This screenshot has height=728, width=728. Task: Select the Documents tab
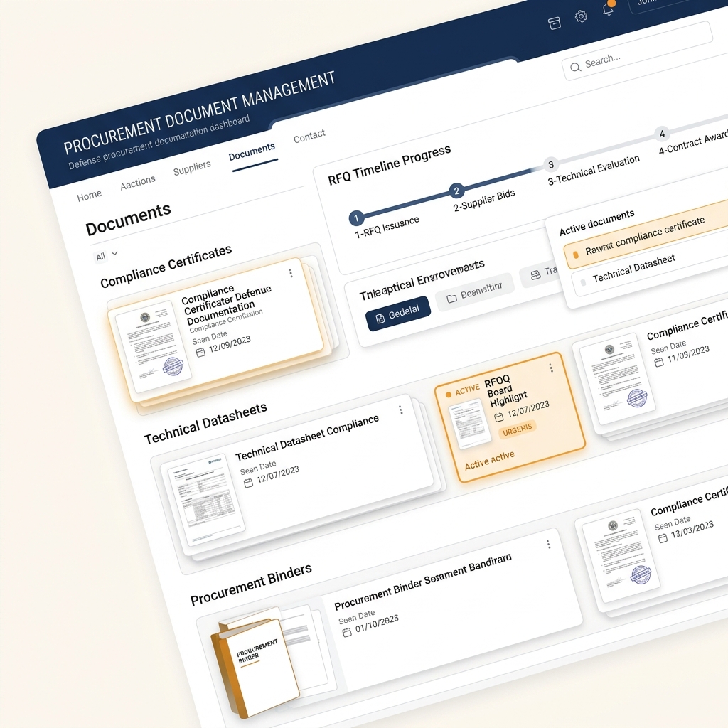252,152
